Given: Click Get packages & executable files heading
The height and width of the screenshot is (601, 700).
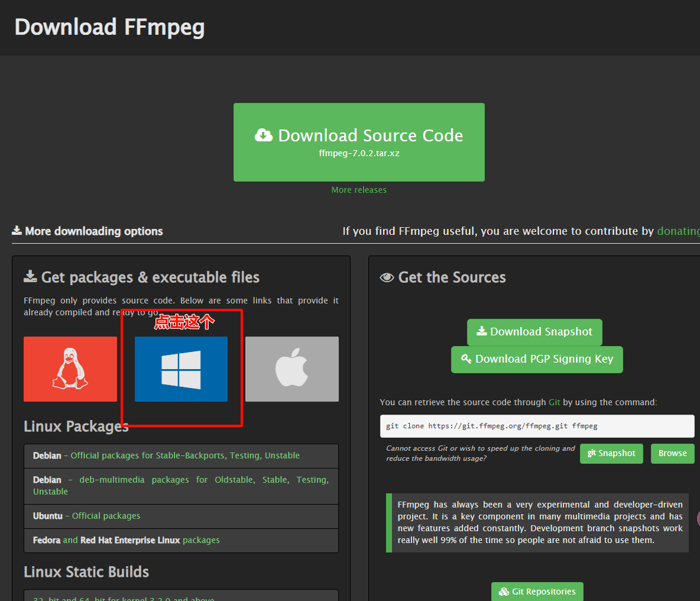Looking at the screenshot, I should [150, 277].
